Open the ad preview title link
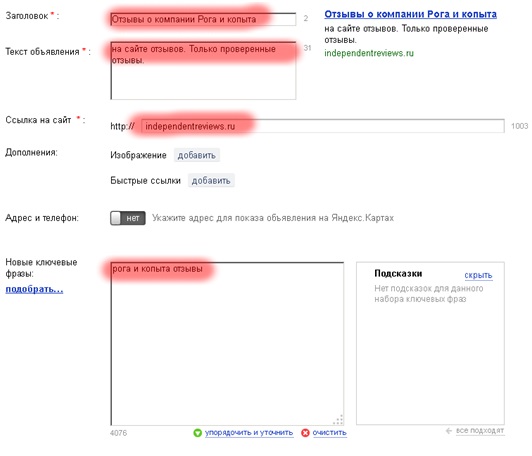This screenshot has height=456, width=532. pyautogui.click(x=411, y=14)
